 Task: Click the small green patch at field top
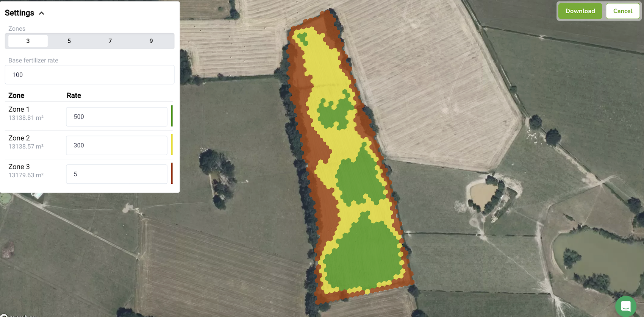303,38
